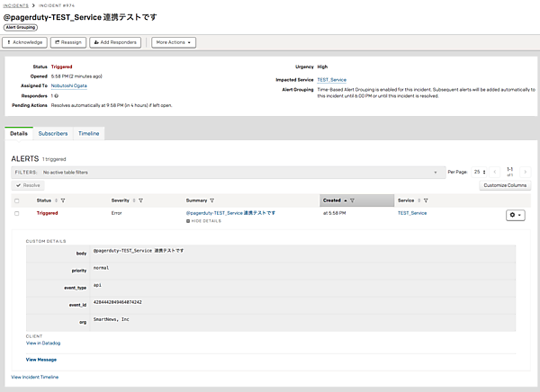Click the filter icon on Severity column
The image size is (540, 392).
(x=141, y=200)
